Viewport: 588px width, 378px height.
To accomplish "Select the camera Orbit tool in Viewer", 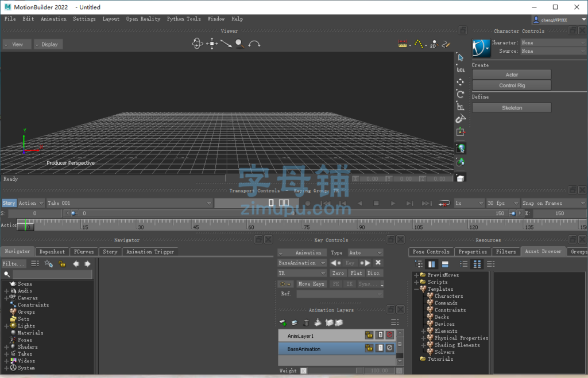I will point(198,44).
